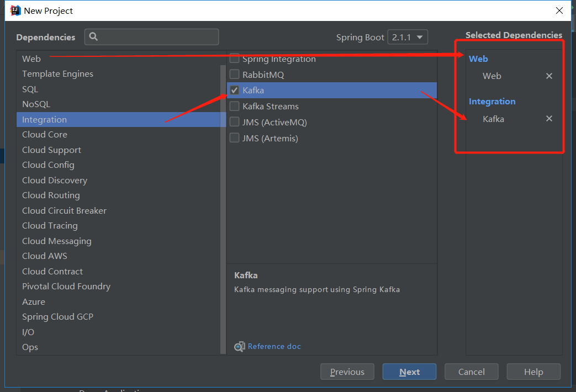Select the NoSQL category
The height and width of the screenshot is (392, 576).
[118, 104]
